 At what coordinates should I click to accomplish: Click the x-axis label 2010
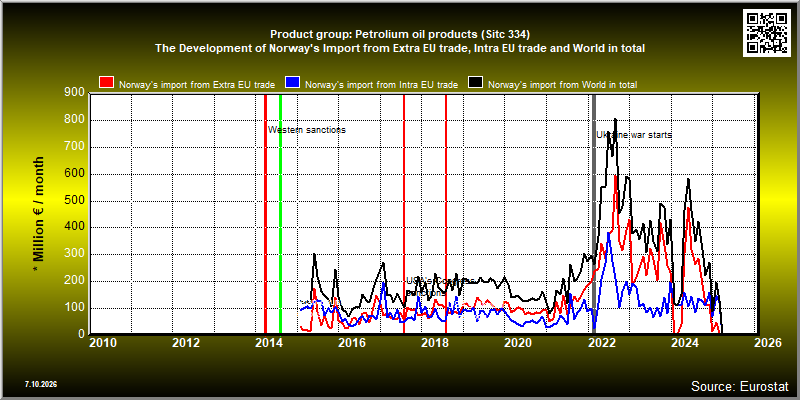(103, 343)
